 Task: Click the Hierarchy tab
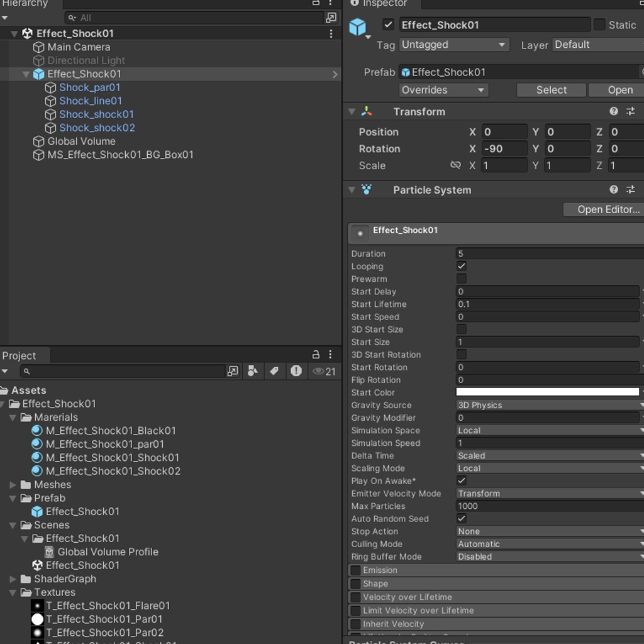click(24, 3)
